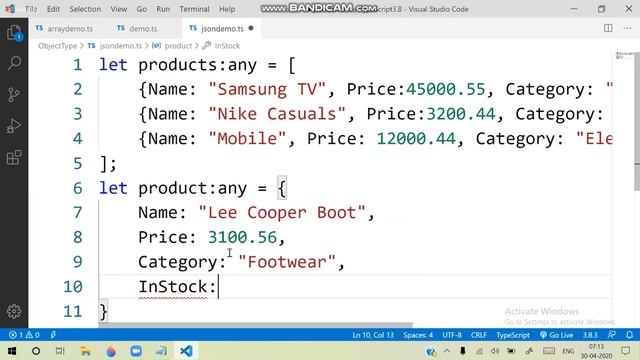Open Task View on the taskbar
Screen dimensions: 640x360
[x=60, y=351]
